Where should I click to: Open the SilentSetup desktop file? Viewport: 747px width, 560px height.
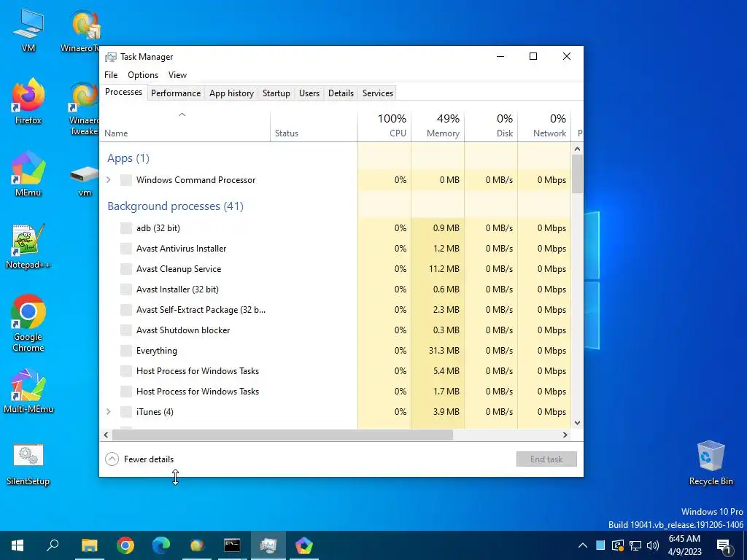[28, 464]
